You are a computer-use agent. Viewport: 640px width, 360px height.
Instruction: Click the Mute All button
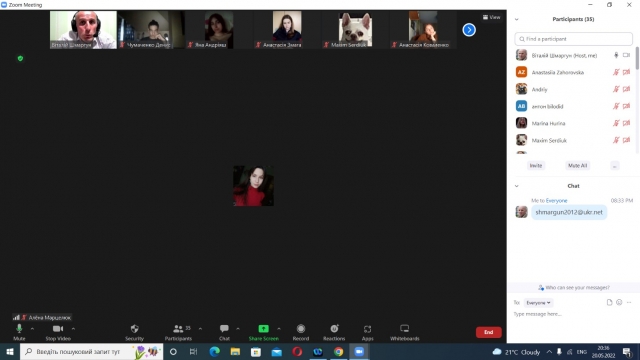pyautogui.click(x=577, y=165)
